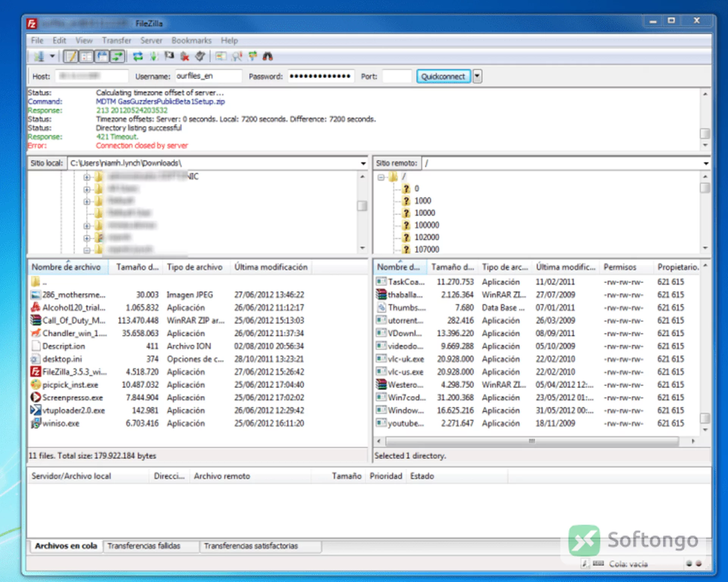Open the File menu

[37, 40]
